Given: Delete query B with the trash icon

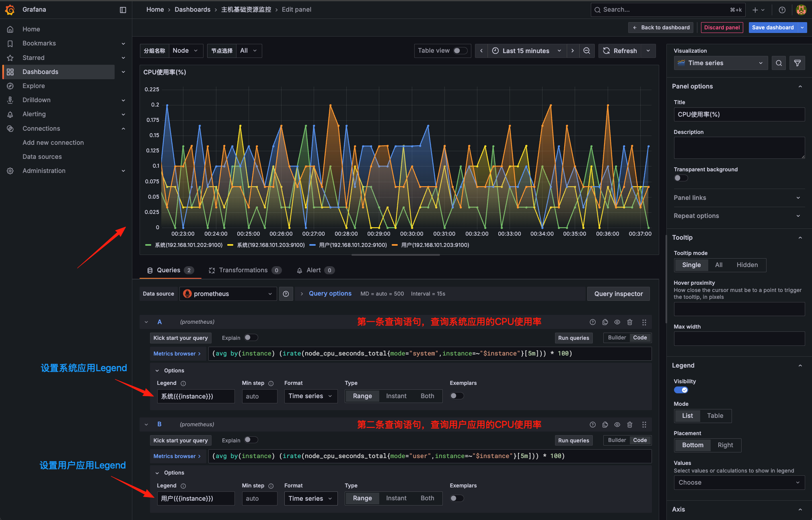Looking at the screenshot, I should [630, 424].
